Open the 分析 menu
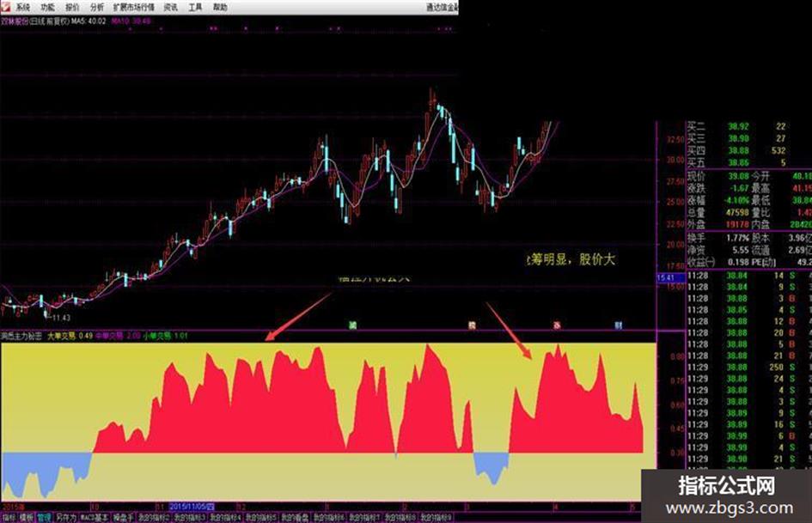 click(x=97, y=7)
